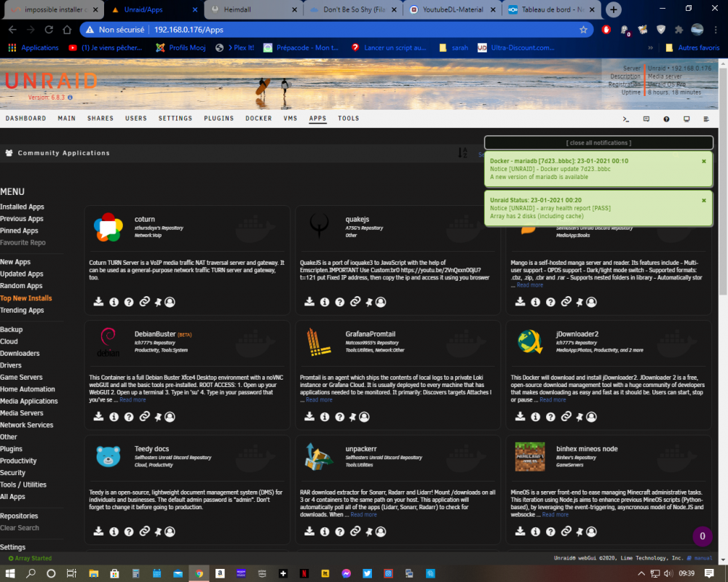
Task: Show Previous Apps list
Action: pyautogui.click(x=22, y=219)
